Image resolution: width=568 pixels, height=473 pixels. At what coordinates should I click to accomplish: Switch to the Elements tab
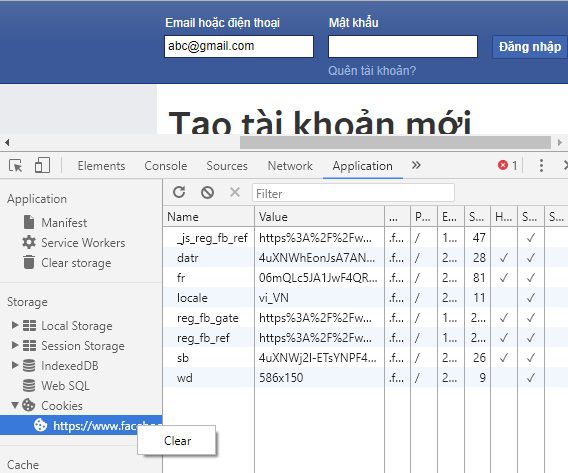click(x=101, y=166)
